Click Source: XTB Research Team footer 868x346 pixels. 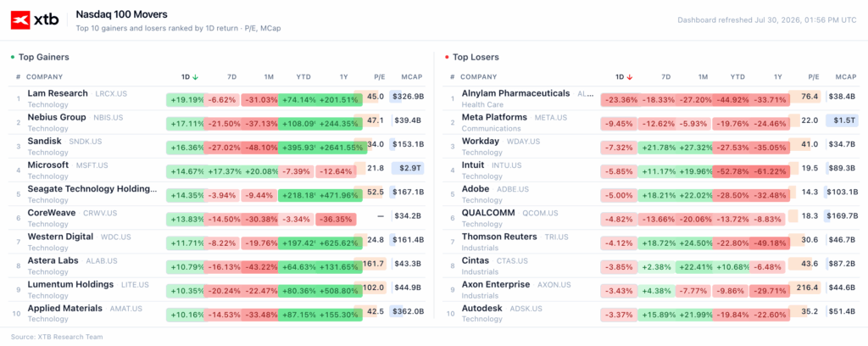coord(57,337)
